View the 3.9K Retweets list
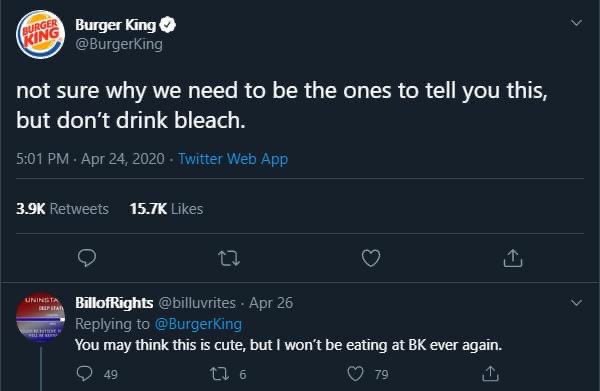 [62, 209]
